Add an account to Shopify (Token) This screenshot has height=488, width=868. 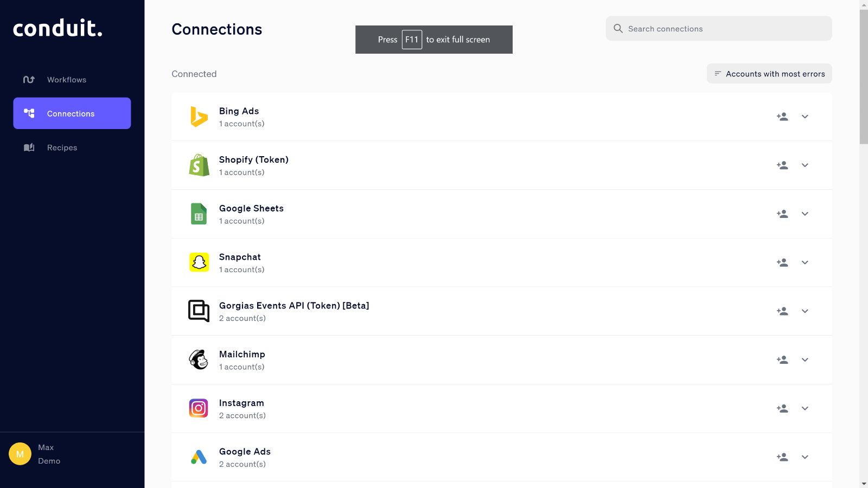782,165
